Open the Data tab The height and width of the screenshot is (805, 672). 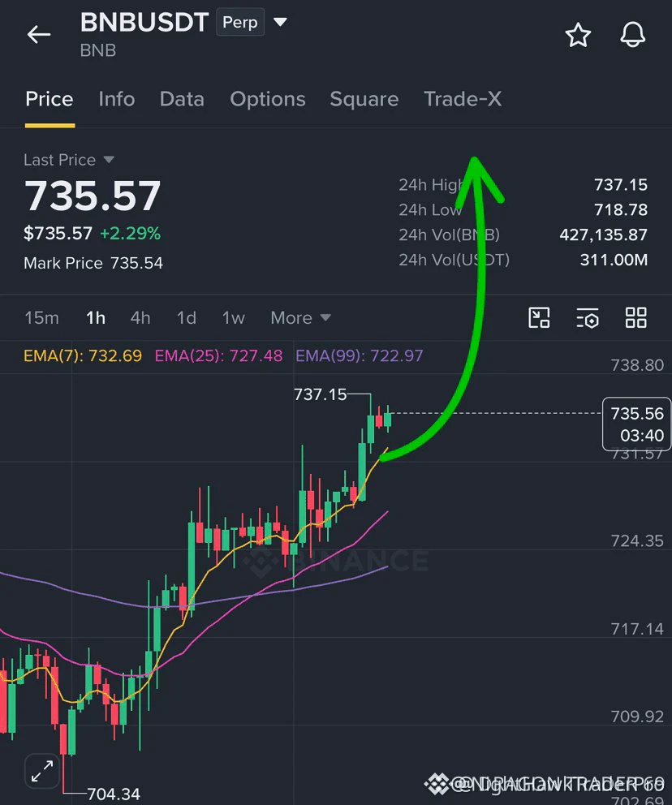pos(182,99)
